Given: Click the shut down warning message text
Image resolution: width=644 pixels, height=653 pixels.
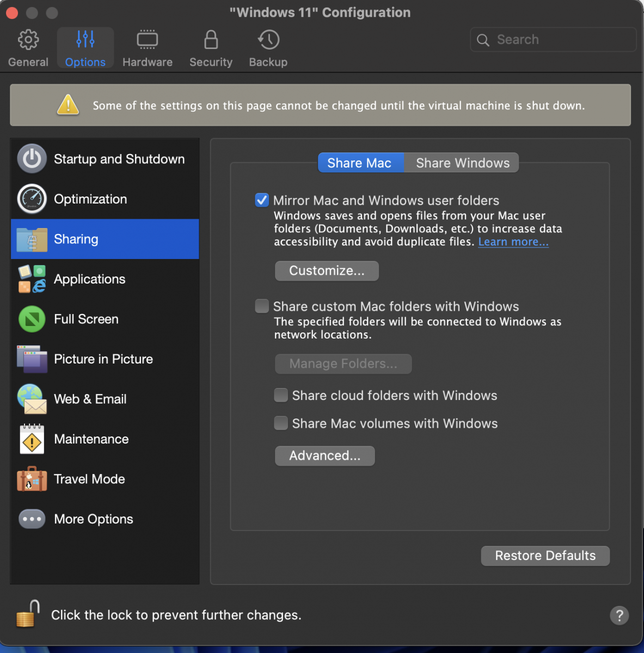Looking at the screenshot, I should tap(339, 106).
